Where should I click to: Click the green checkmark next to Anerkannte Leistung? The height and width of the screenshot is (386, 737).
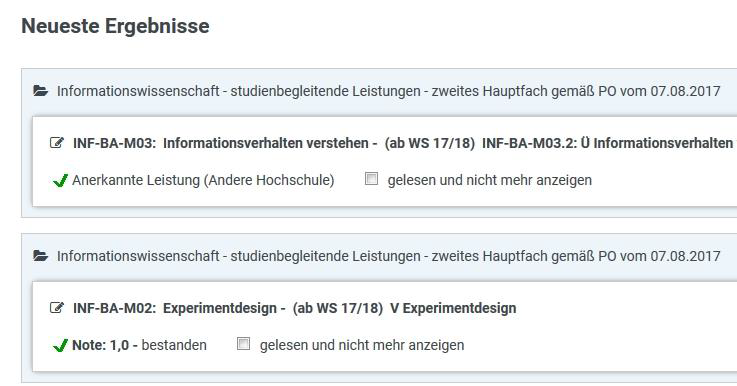coord(60,180)
